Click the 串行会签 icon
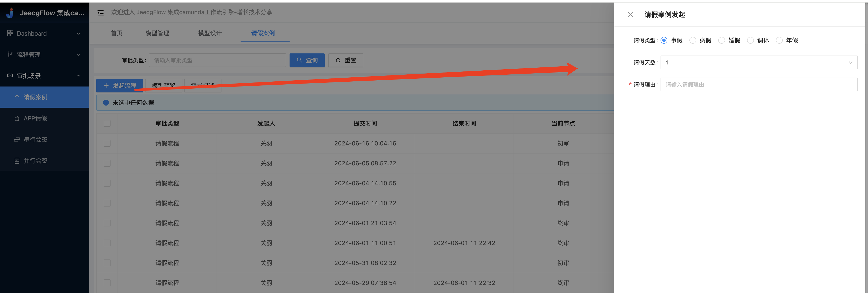The height and width of the screenshot is (293, 868). [x=17, y=140]
